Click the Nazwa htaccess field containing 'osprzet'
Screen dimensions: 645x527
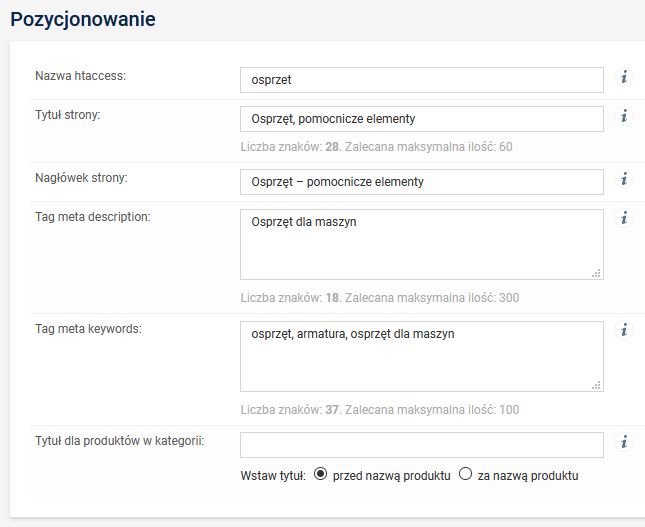pyautogui.click(x=421, y=80)
